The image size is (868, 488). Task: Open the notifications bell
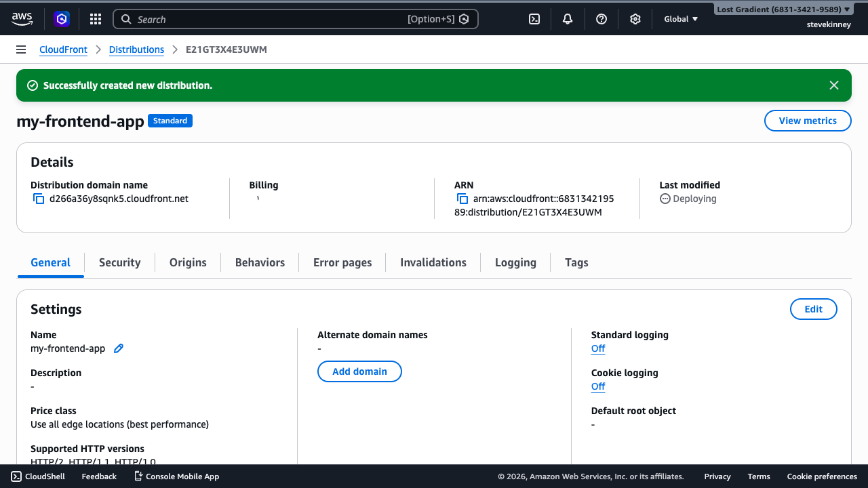pyautogui.click(x=568, y=19)
